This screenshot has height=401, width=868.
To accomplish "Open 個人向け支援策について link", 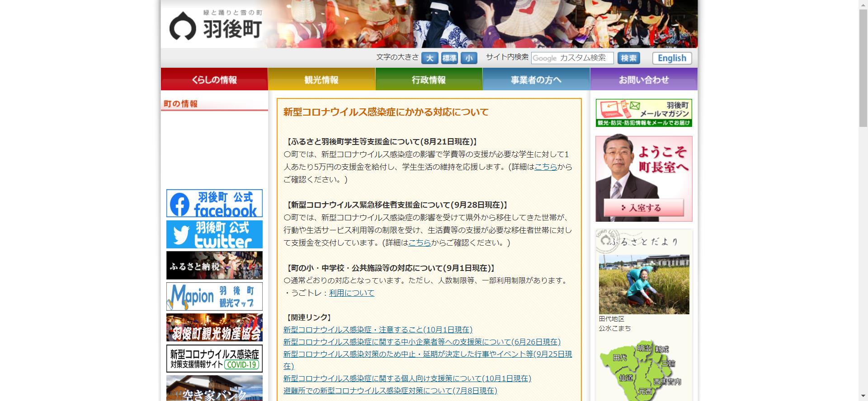I will 407,378.
